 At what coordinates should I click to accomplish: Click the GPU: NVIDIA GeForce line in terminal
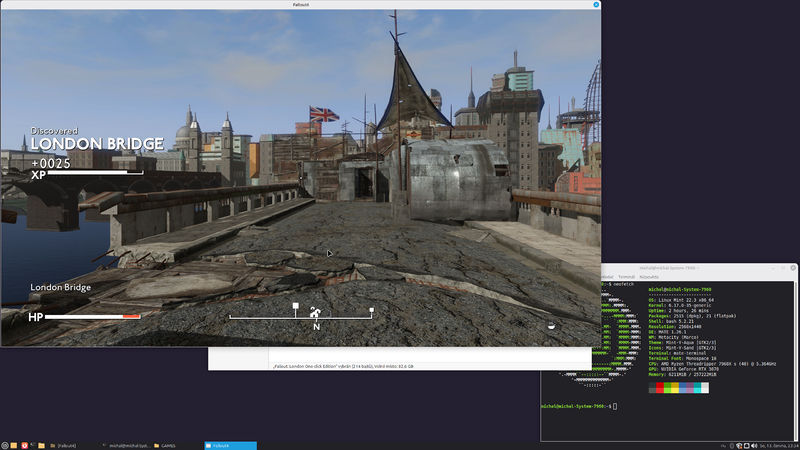[683, 369]
